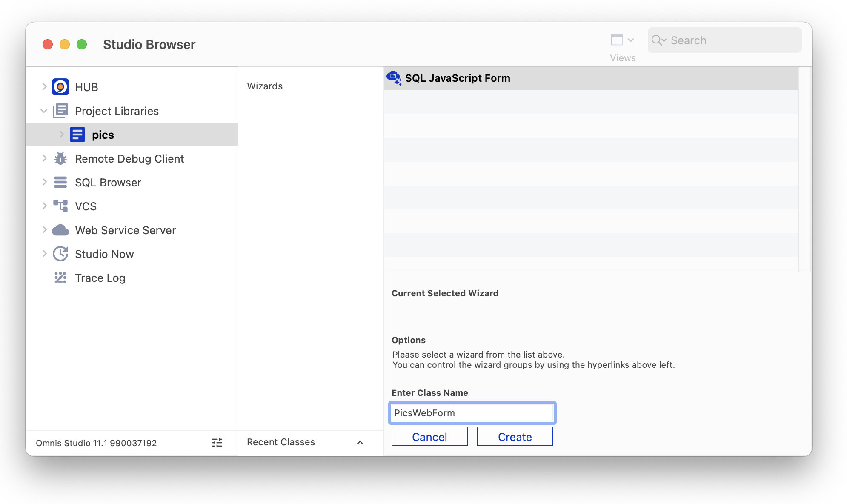
Task: Click the Trace Log icon
Action: 60,278
